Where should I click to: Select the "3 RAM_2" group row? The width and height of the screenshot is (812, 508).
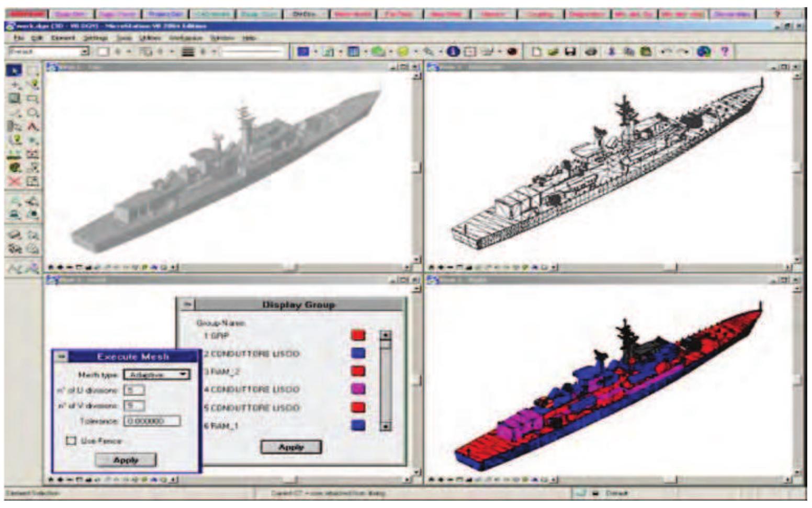pyautogui.click(x=221, y=371)
